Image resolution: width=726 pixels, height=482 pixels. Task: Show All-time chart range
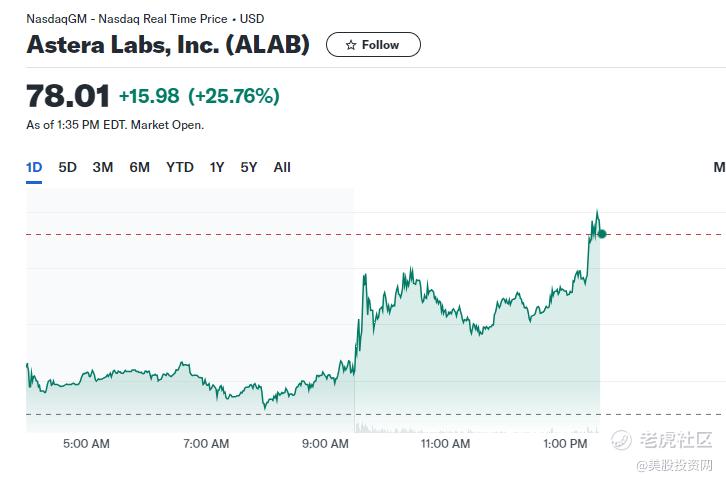point(282,167)
